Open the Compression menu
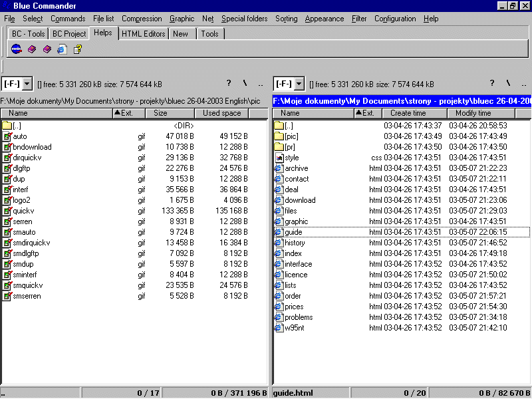 (x=142, y=19)
